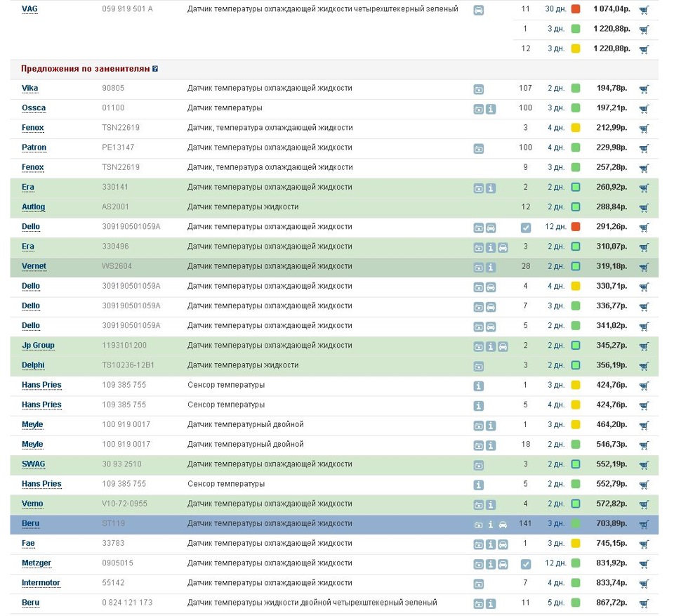Open car icon for Fae 33783
Viewport: 674px width, 616px height.
click(x=503, y=544)
